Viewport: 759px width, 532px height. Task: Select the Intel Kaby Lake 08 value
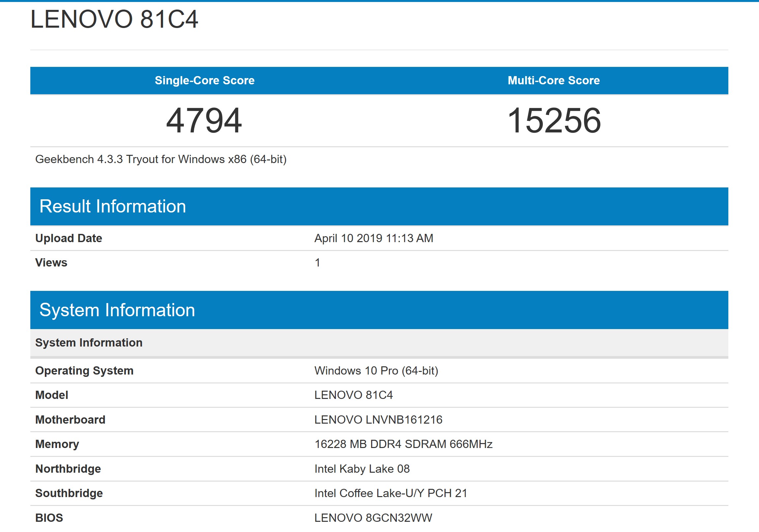pyautogui.click(x=362, y=469)
